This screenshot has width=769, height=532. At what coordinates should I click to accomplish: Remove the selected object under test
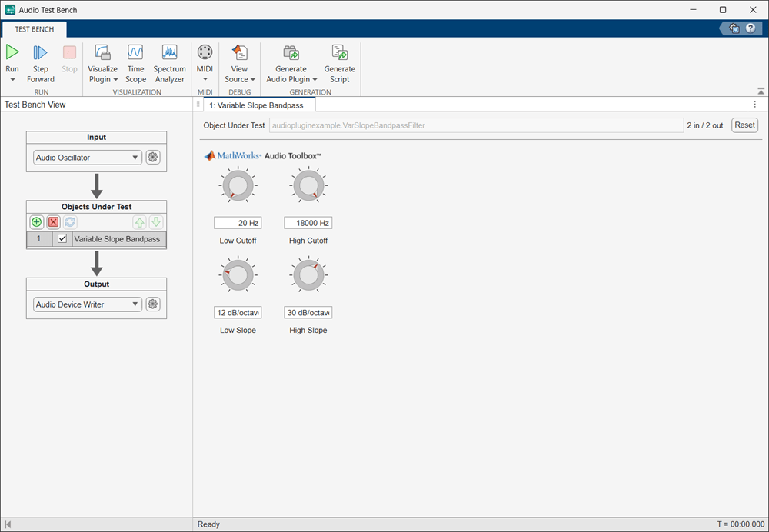tap(54, 222)
